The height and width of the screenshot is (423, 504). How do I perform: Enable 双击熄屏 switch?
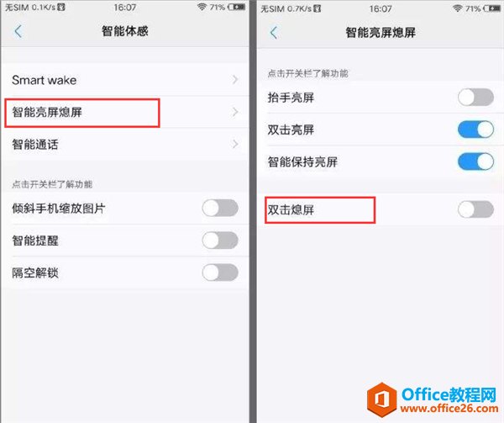[475, 209]
